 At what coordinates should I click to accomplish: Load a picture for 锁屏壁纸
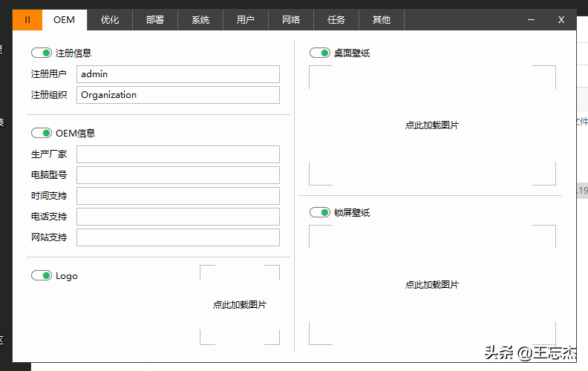click(432, 285)
